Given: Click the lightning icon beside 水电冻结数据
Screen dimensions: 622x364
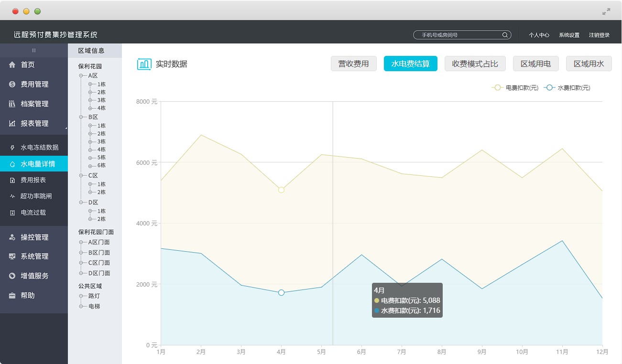Looking at the screenshot, I should point(12,148).
